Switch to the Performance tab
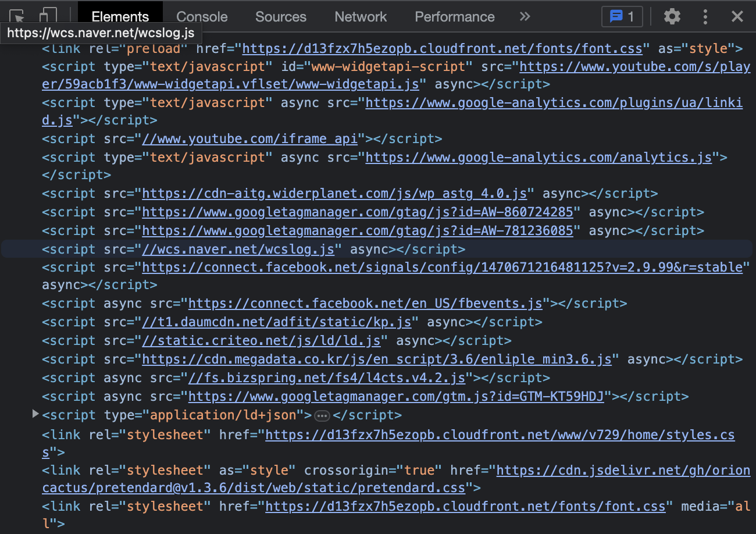The width and height of the screenshot is (756, 534). 455,17
